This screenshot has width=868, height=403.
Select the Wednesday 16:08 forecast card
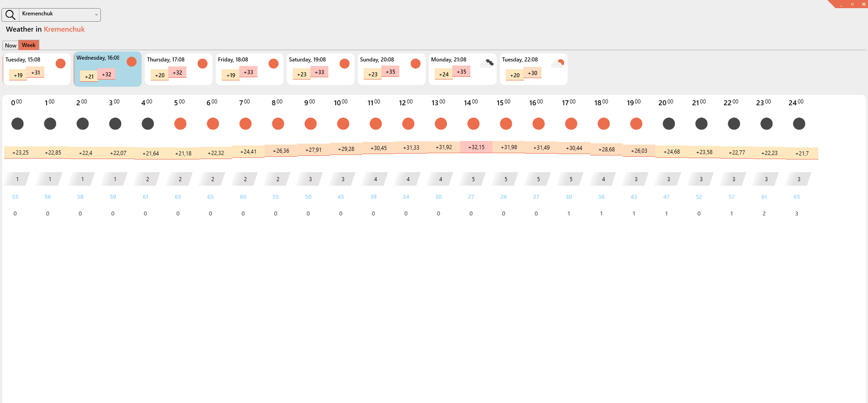(108, 69)
